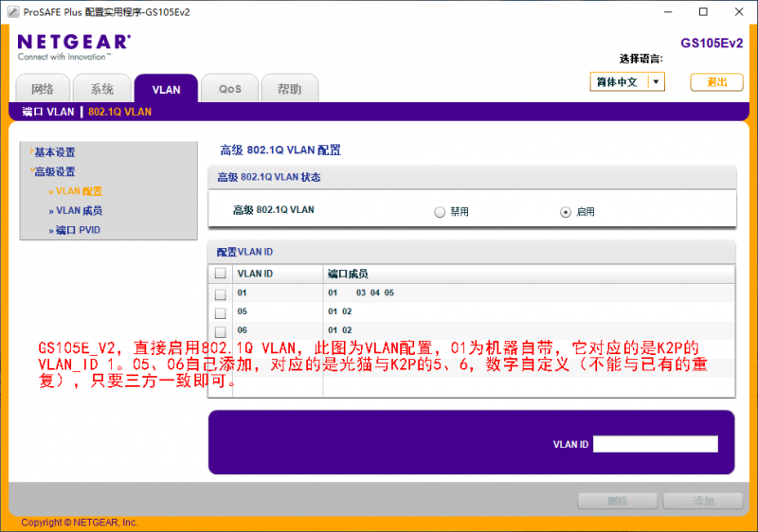The height and width of the screenshot is (532, 758).
Task: Click the 高级 802.1Q VLAN 状态 section header
Action: (269, 177)
